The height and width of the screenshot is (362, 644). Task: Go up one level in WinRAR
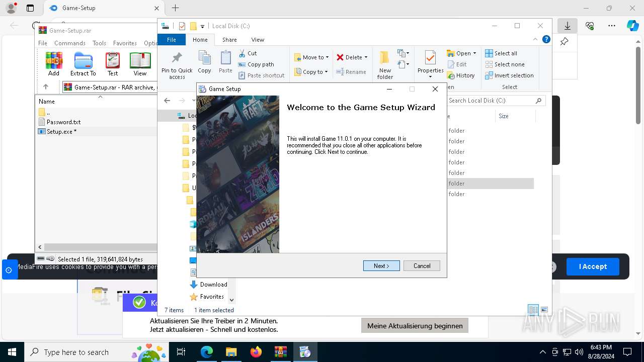pos(46,87)
